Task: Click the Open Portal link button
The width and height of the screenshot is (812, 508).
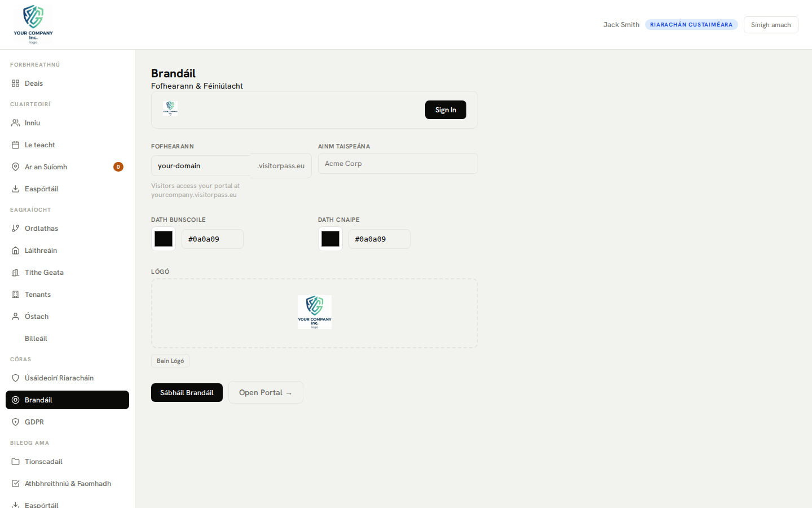Action: click(x=266, y=392)
